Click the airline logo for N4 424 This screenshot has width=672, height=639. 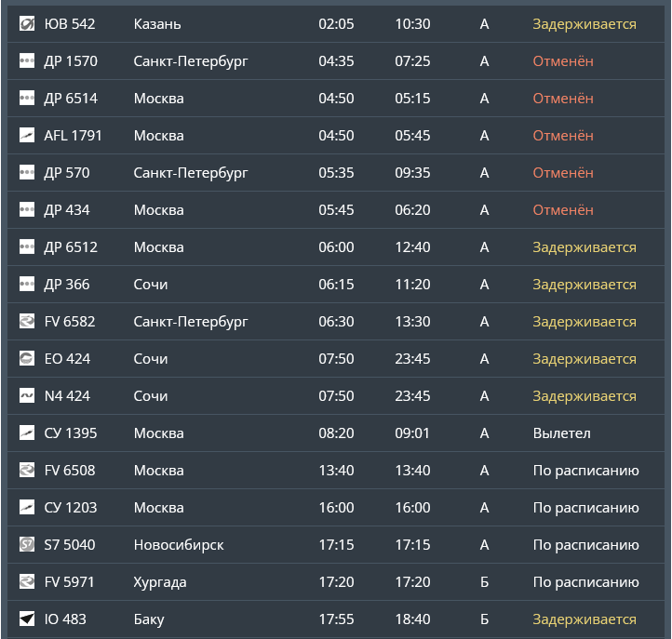pos(27,396)
